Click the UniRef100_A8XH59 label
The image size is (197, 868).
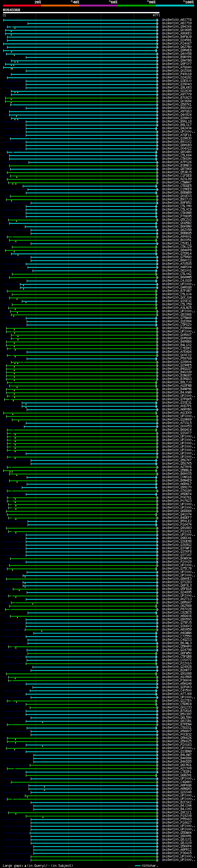point(177,629)
